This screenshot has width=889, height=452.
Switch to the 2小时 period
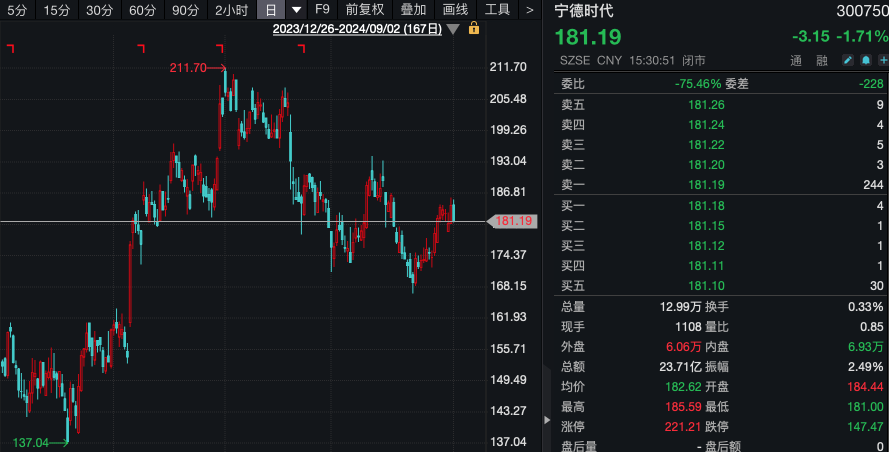click(x=231, y=10)
